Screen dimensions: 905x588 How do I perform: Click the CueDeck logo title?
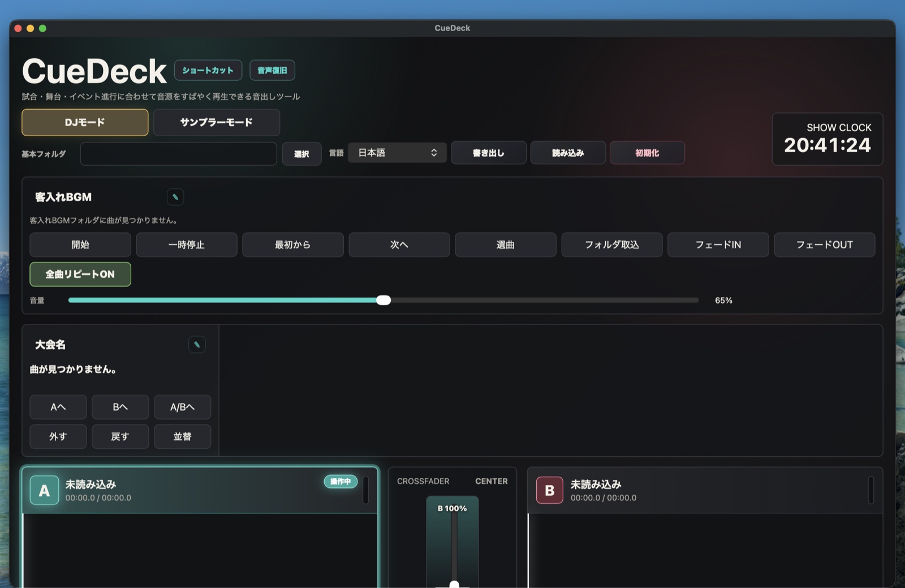(x=94, y=71)
